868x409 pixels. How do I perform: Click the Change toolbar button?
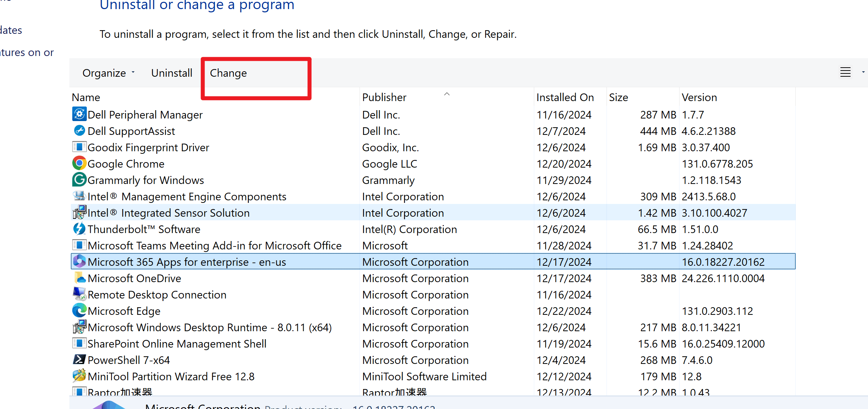228,73
